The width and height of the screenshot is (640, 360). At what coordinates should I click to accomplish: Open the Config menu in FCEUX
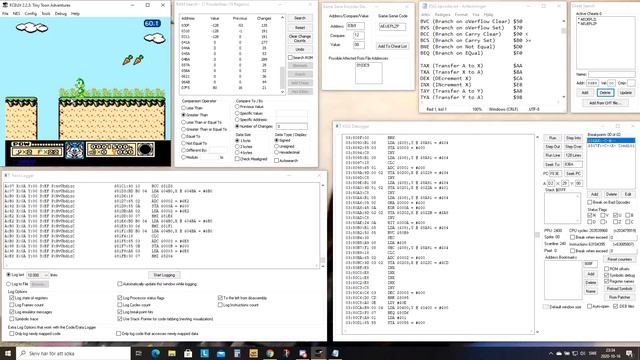coord(31,13)
